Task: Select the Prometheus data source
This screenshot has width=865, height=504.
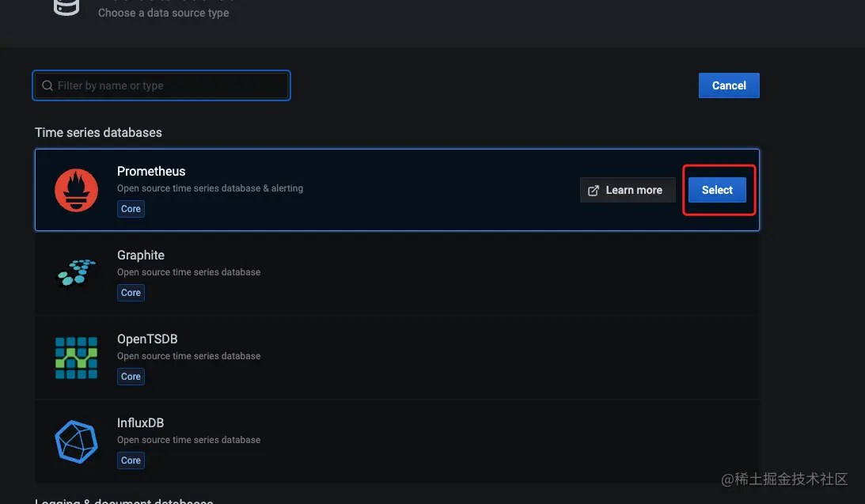Action: pos(717,190)
